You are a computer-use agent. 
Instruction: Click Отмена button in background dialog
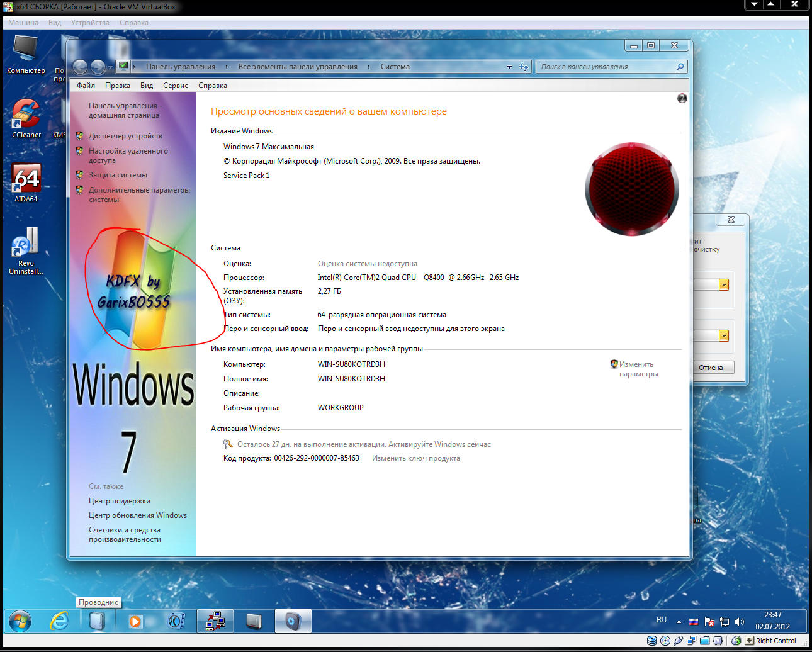(x=711, y=368)
